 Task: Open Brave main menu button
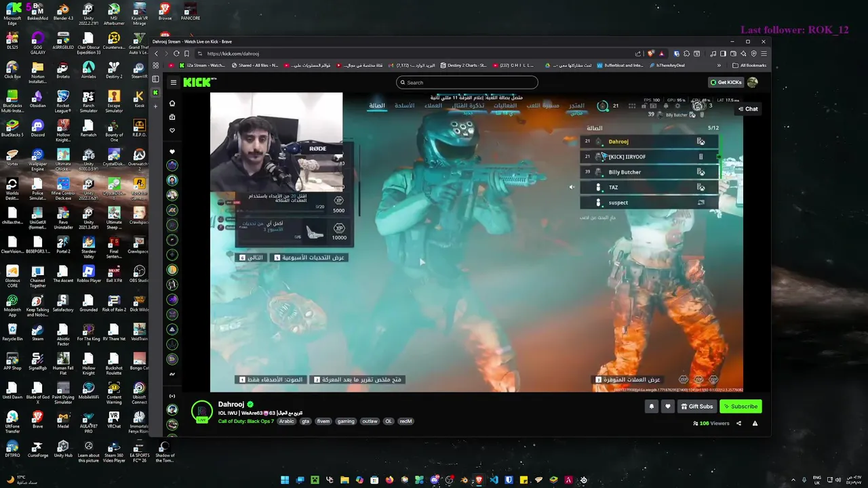(x=763, y=54)
